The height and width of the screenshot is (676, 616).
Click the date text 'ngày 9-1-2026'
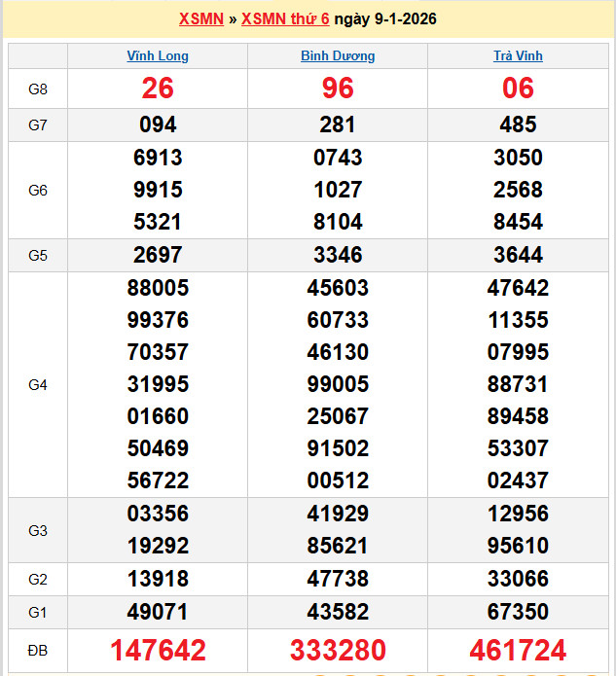tap(384, 19)
